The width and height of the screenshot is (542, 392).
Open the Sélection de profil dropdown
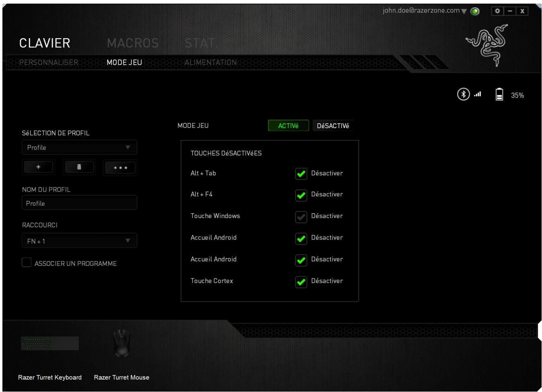79,147
